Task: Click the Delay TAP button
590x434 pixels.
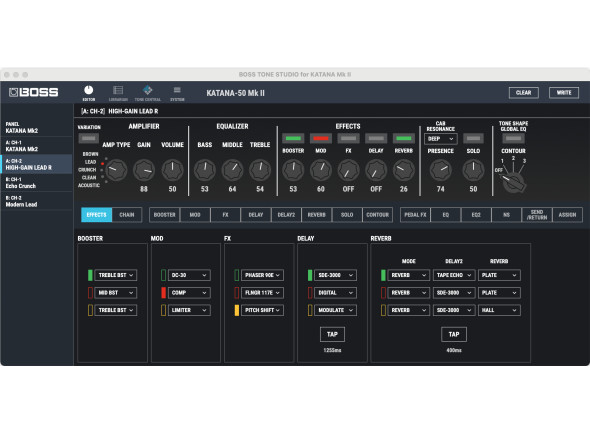Action: 332,334
